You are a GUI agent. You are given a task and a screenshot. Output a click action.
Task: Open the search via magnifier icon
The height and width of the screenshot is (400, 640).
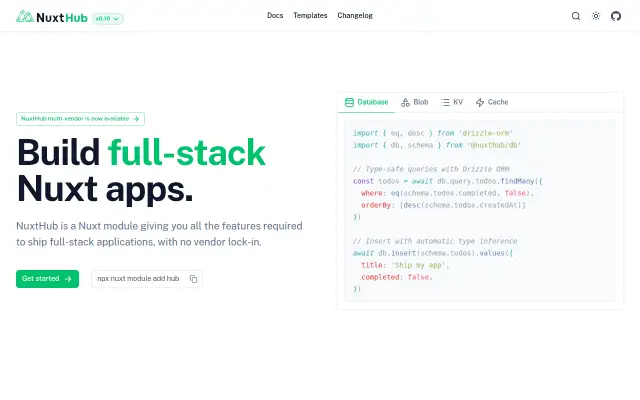(x=576, y=16)
